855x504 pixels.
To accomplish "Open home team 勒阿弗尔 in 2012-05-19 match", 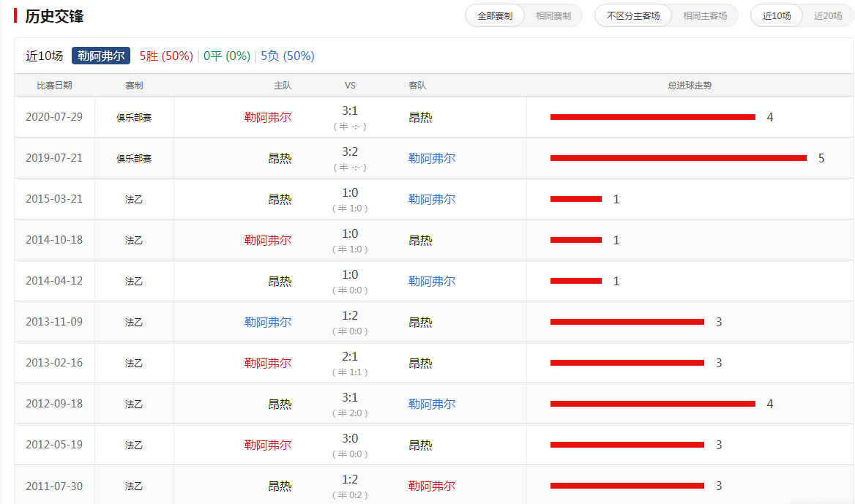I will (x=268, y=445).
